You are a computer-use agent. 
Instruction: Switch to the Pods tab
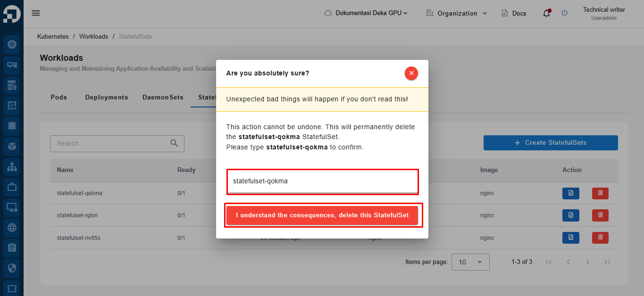point(59,98)
